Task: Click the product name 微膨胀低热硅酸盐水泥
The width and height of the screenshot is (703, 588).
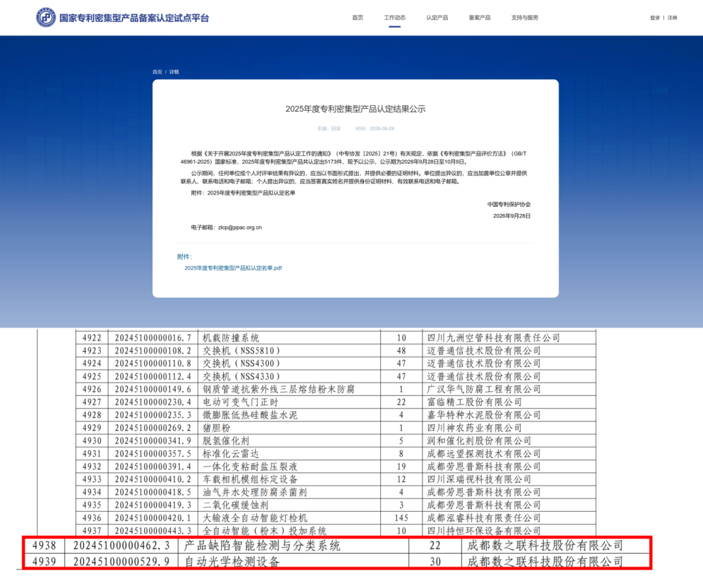Action: (250, 415)
